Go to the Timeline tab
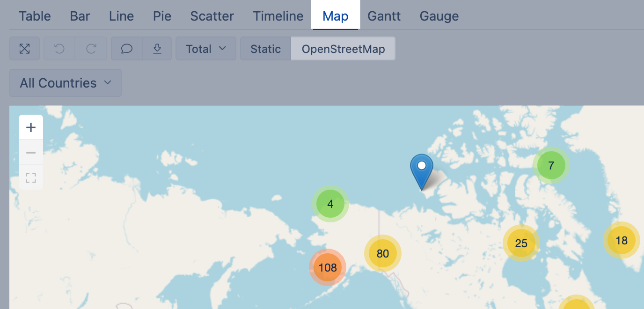This screenshot has width=644, height=309. (x=278, y=16)
